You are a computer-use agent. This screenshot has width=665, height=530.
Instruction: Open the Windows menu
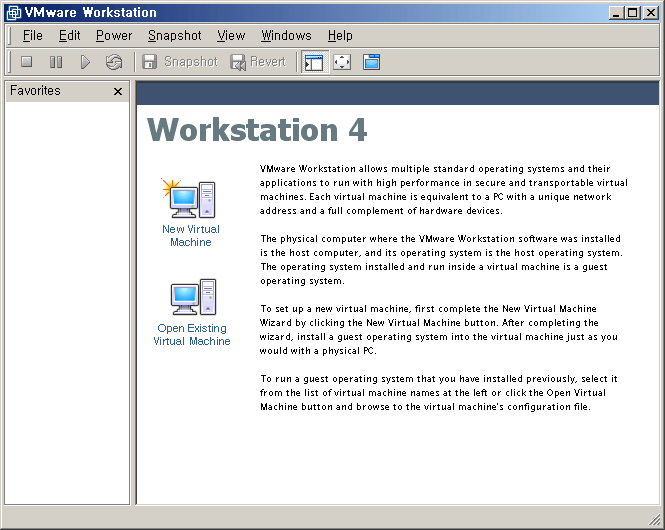(x=286, y=36)
